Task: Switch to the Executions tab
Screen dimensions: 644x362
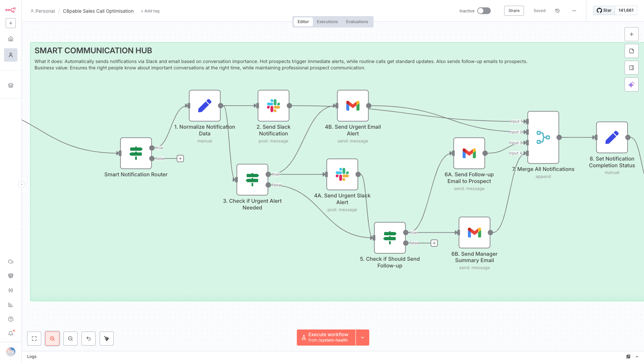Action: pos(327,22)
